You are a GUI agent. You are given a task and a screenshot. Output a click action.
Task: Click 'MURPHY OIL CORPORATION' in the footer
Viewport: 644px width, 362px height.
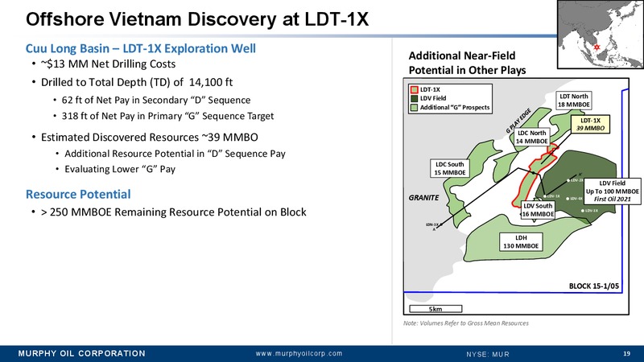(82, 353)
